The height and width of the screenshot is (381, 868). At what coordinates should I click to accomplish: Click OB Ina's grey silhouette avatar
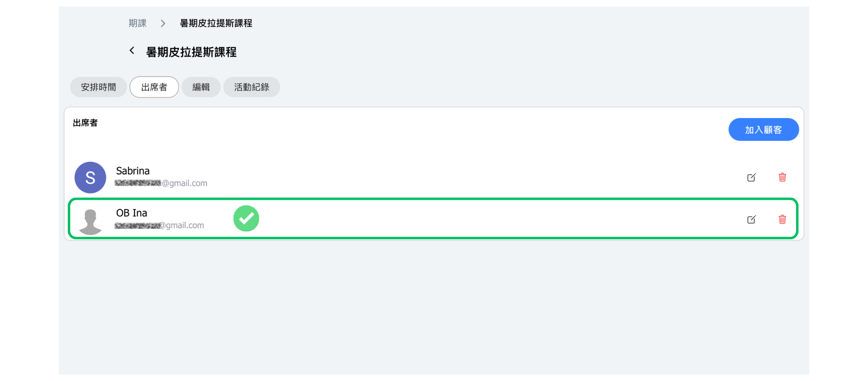click(x=90, y=221)
